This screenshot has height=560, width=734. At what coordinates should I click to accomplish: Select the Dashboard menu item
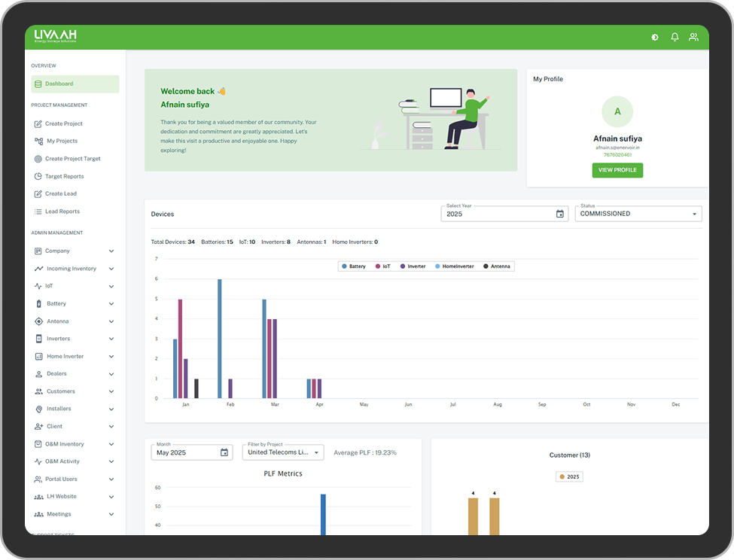75,84
